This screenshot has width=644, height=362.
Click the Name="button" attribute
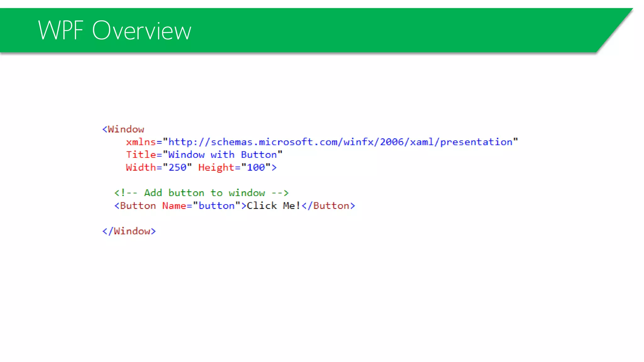point(201,206)
